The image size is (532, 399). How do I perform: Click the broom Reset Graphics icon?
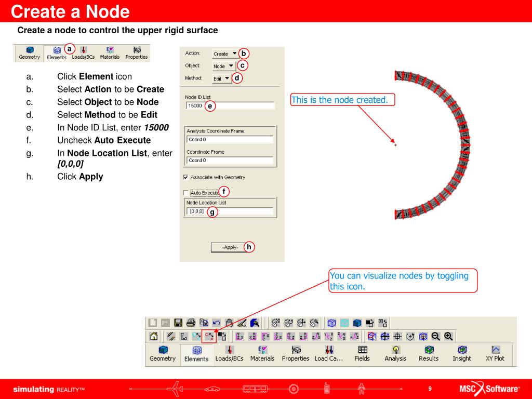click(x=242, y=323)
